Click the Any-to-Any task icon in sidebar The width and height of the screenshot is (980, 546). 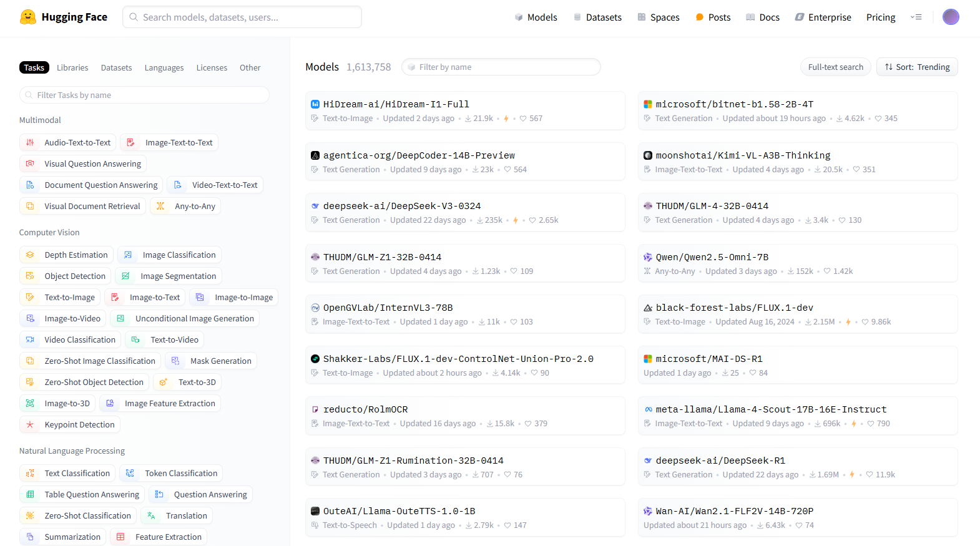[160, 206]
